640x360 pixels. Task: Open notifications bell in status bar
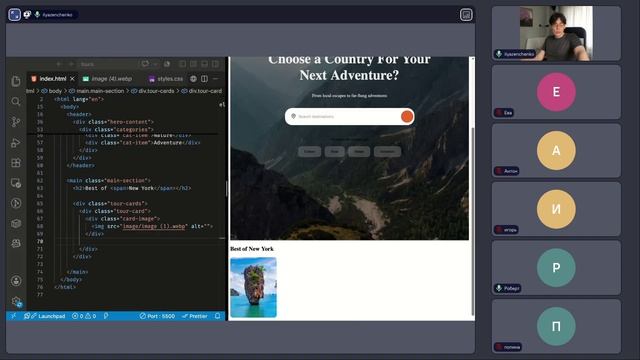tap(218, 316)
